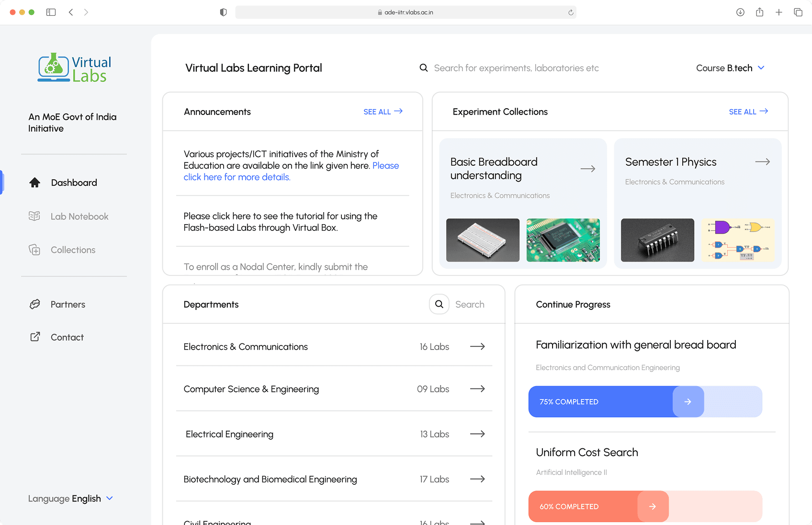Click the search magnifier in Departments panel
This screenshot has width=812, height=525.
tap(439, 304)
